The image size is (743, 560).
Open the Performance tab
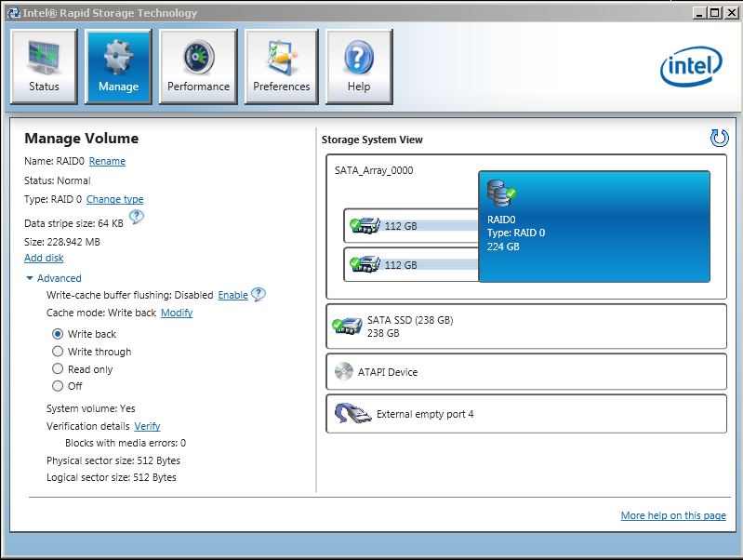pyautogui.click(x=199, y=66)
